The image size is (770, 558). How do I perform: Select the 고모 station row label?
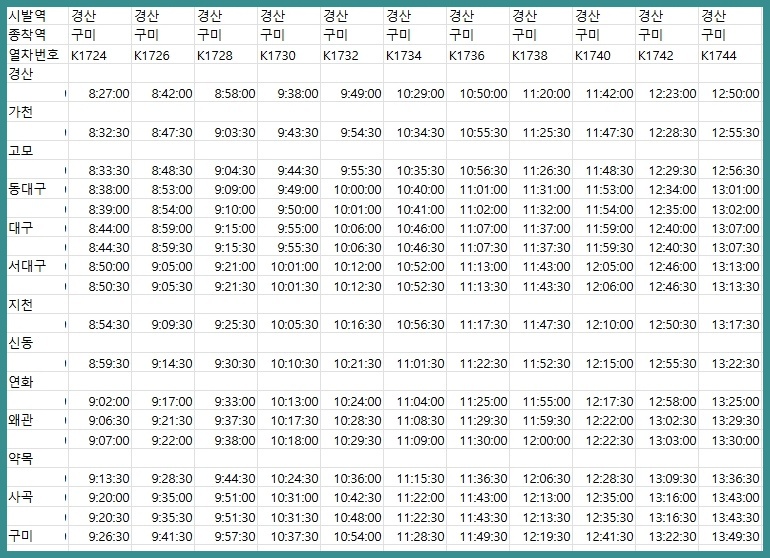(x=37, y=150)
